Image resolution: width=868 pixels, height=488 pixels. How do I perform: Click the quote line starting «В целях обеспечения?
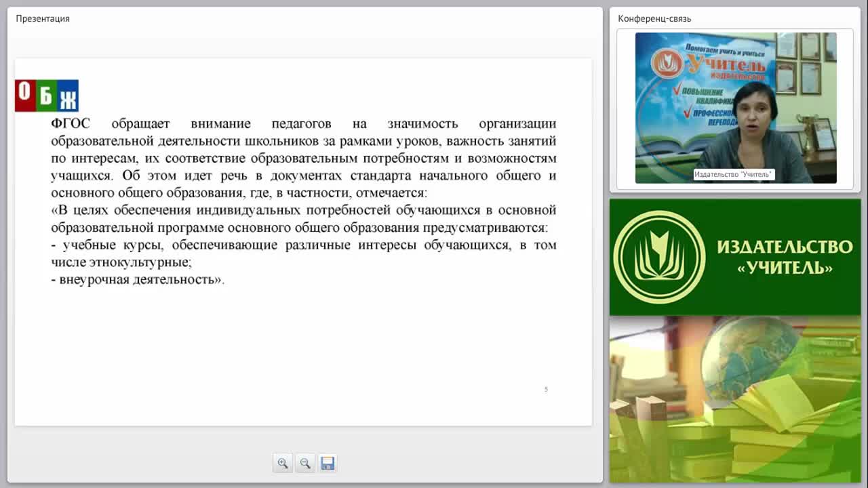click(304, 210)
